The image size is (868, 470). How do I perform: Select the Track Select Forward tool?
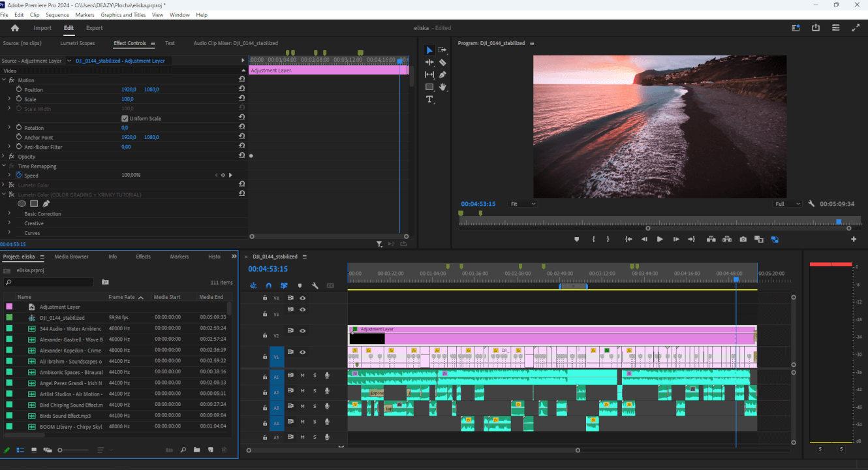(442, 50)
